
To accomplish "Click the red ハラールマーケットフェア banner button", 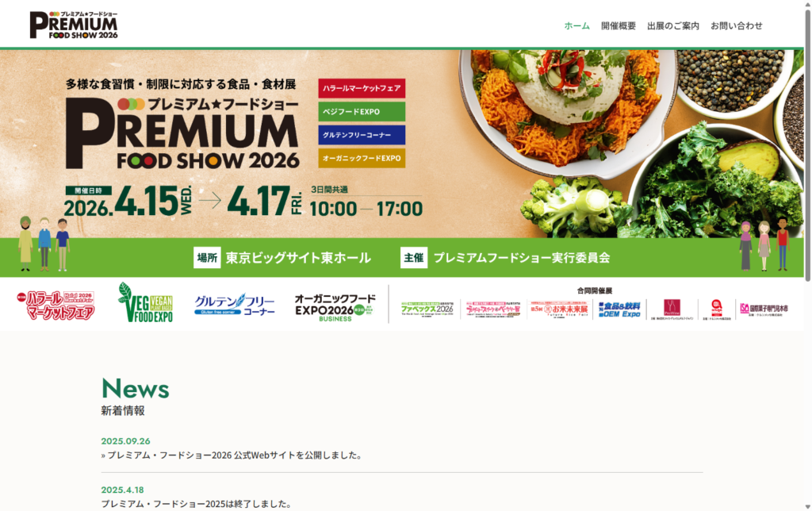I will 362,88.
